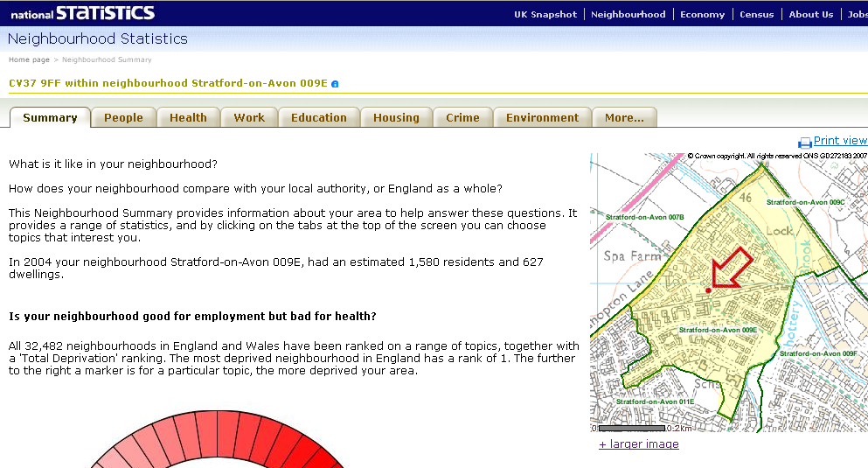Screen dimensions: 868x468
Task: Open UK Snapshot in top navigation
Action: coord(545,14)
